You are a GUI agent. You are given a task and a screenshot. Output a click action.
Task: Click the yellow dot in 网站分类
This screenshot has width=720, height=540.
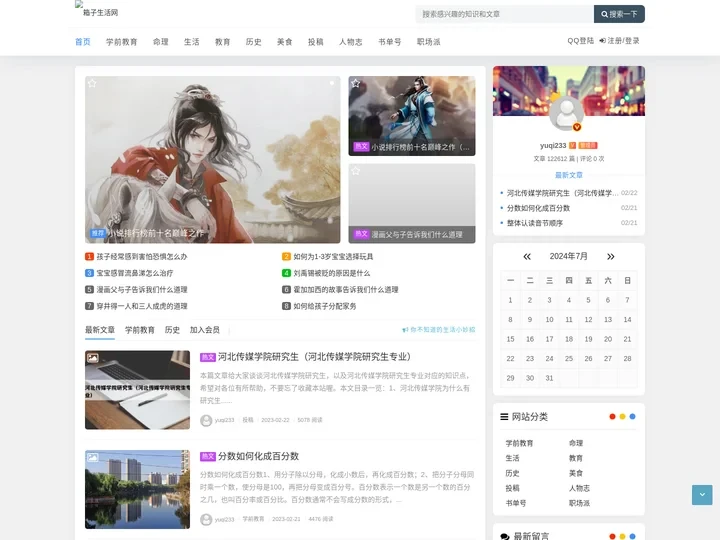click(x=622, y=416)
